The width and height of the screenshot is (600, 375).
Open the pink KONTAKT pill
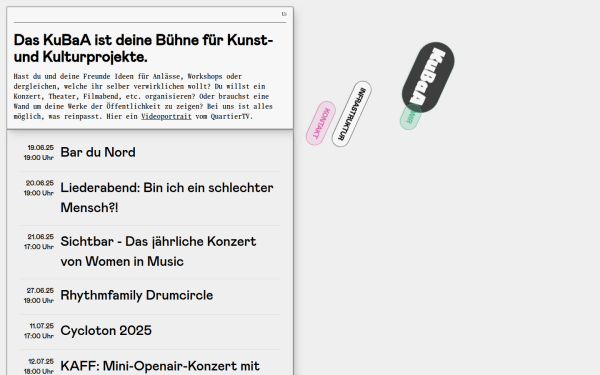(321, 123)
